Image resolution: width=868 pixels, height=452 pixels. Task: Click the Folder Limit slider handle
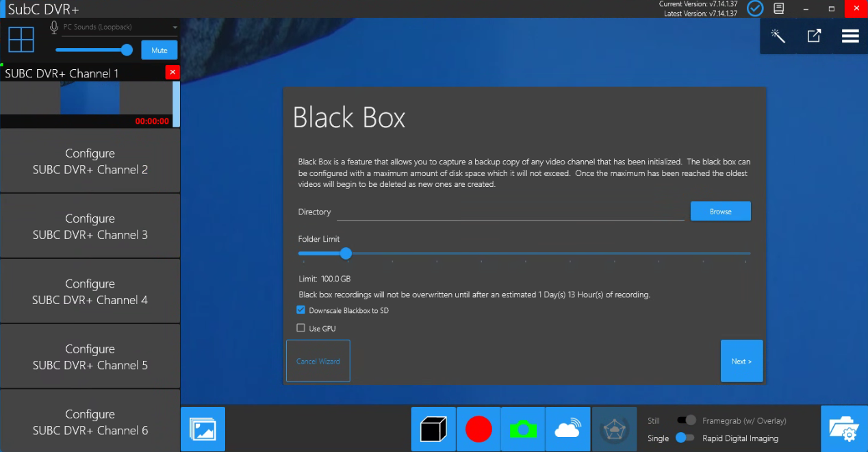pos(346,253)
